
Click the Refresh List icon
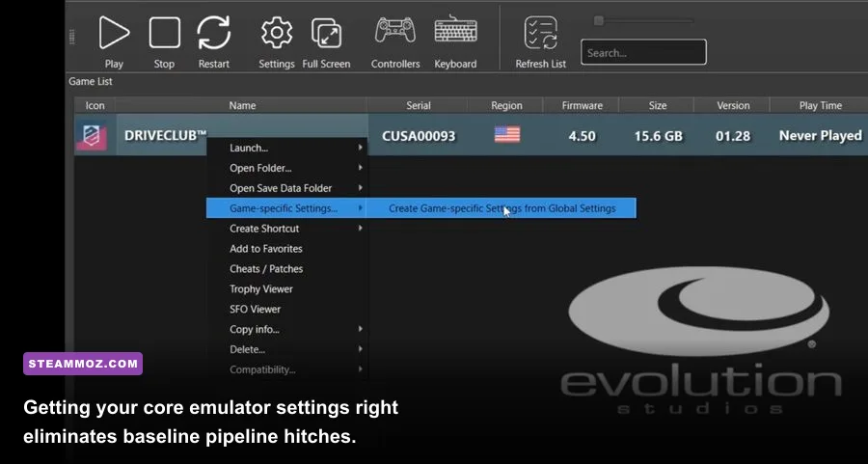point(541,33)
